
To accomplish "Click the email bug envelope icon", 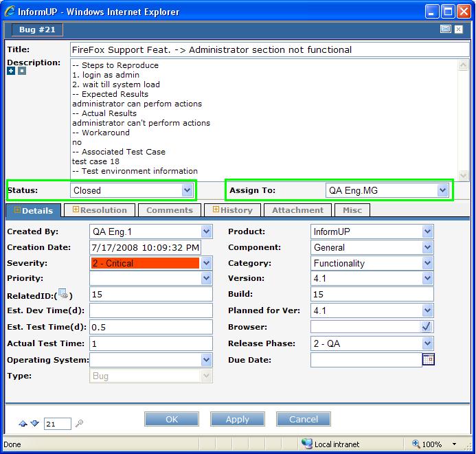I will 445,29.
